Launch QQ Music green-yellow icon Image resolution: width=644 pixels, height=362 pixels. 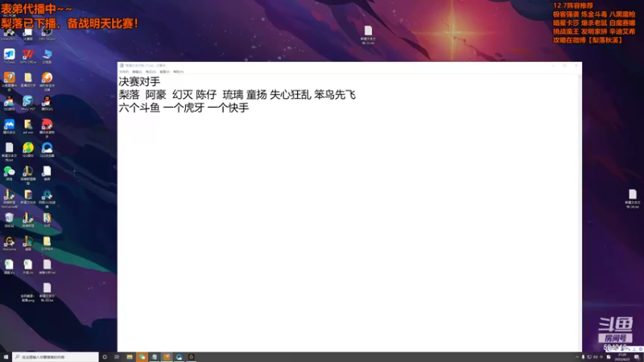pos(28,150)
